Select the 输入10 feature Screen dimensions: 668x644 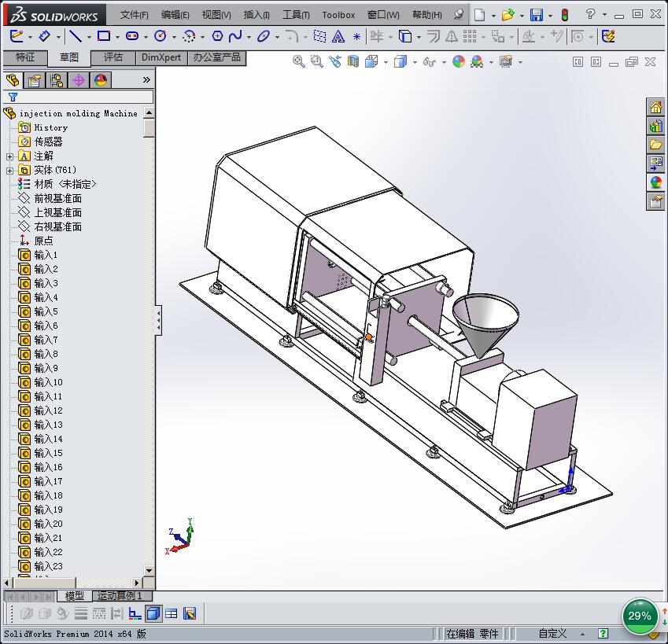click(x=48, y=382)
